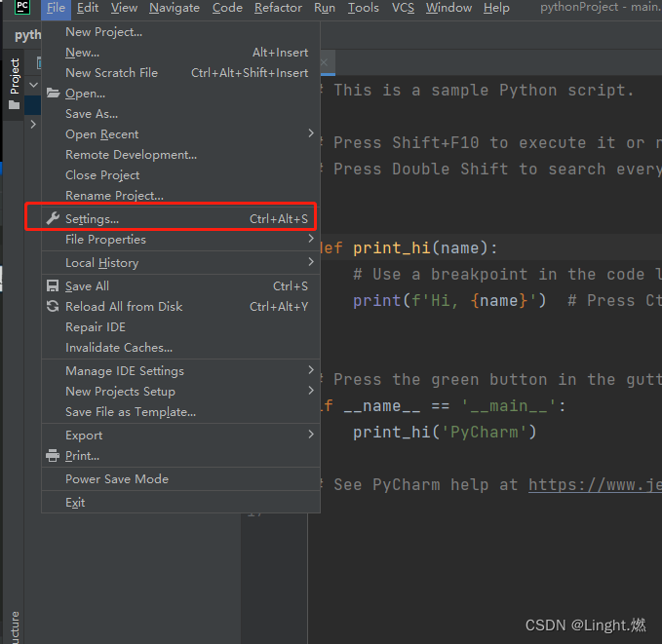Screen dimensions: 662x644
Task: Open the Code menu
Action: [227, 8]
